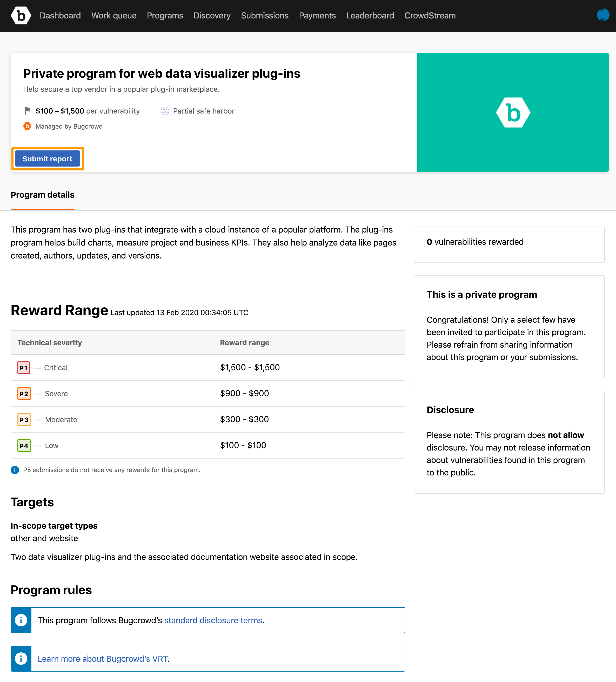616x682 pixels.
Task: Select the Program details tab
Action: click(43, 195)
